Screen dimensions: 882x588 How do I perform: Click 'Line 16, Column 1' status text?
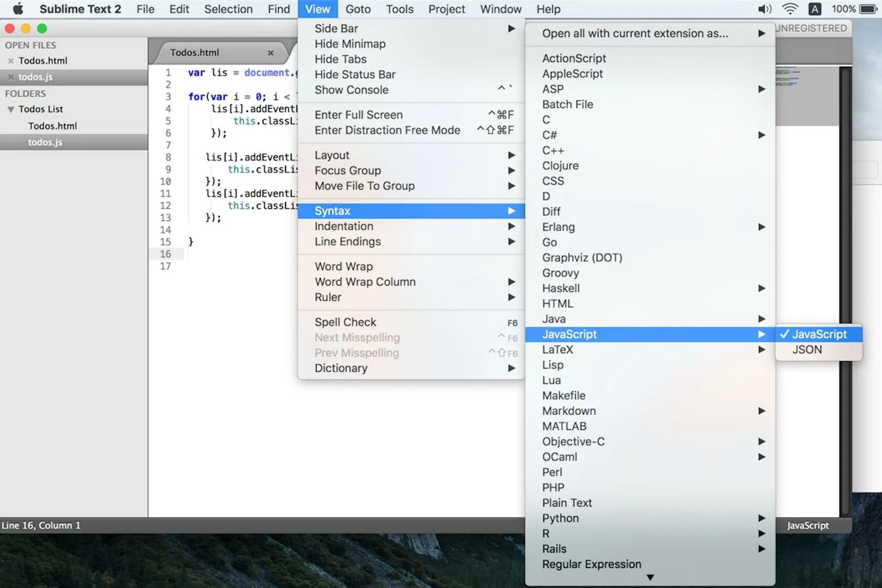click(x=41, y=526)
